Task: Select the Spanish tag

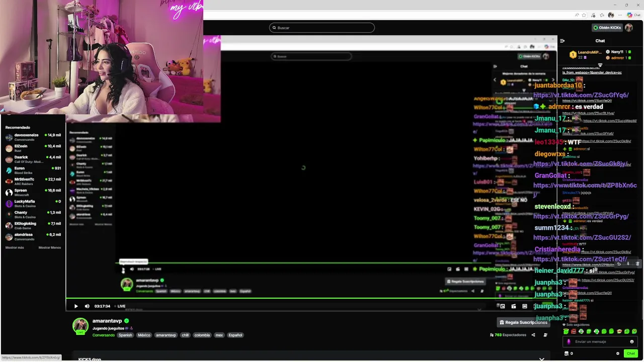Action: (x=125, y=335)
